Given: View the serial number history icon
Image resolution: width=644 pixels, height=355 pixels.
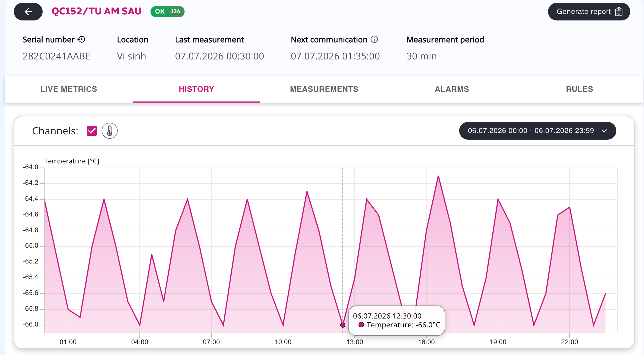Looking at the screenshot, I should 81,39.
